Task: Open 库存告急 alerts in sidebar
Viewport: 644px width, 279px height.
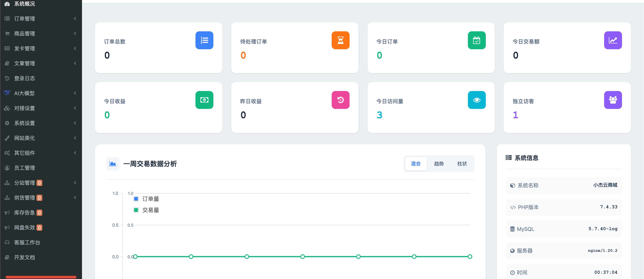Action: click(x=41, y=213)
